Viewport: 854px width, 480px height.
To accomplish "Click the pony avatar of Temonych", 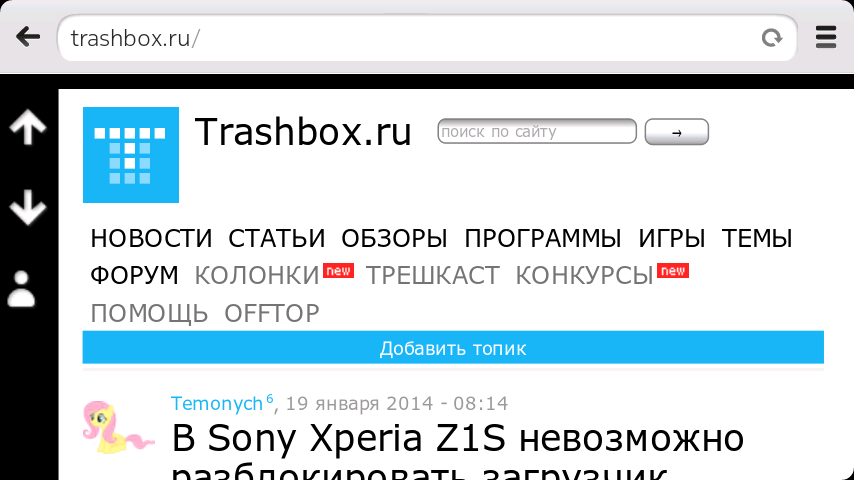I will click(x=118, y=427).
